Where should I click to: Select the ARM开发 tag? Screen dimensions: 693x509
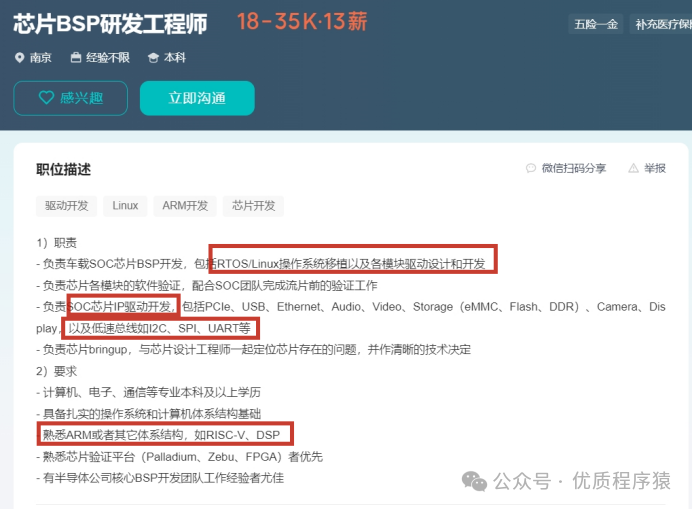185,206
